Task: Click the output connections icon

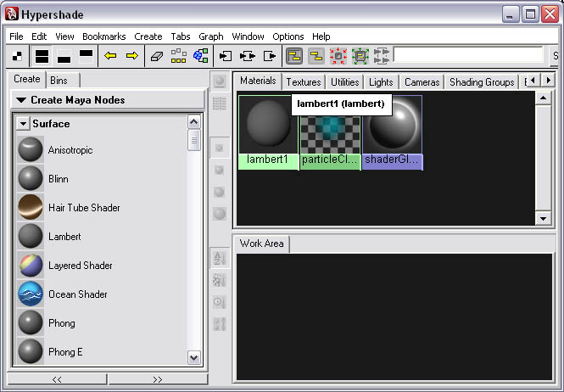Action: point(270,56)
